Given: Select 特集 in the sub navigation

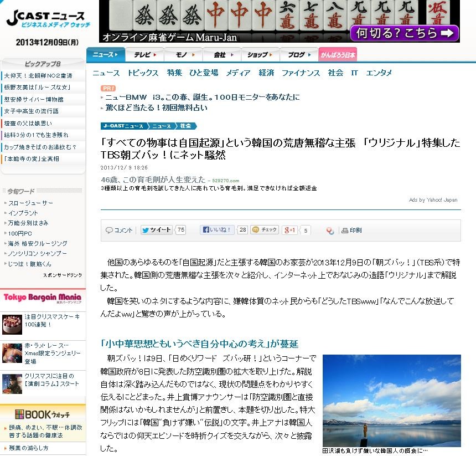Looking at the screenshot, I should tap(174, 73).
